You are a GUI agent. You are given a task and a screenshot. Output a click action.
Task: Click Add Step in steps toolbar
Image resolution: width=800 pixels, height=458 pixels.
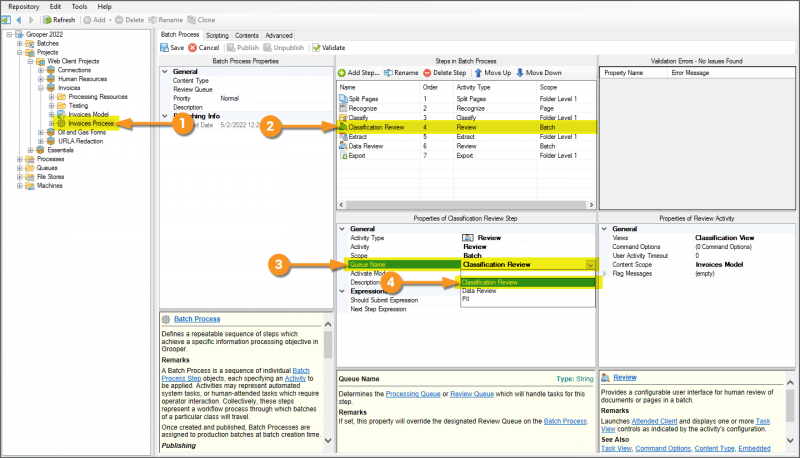(x=359, y=73)
